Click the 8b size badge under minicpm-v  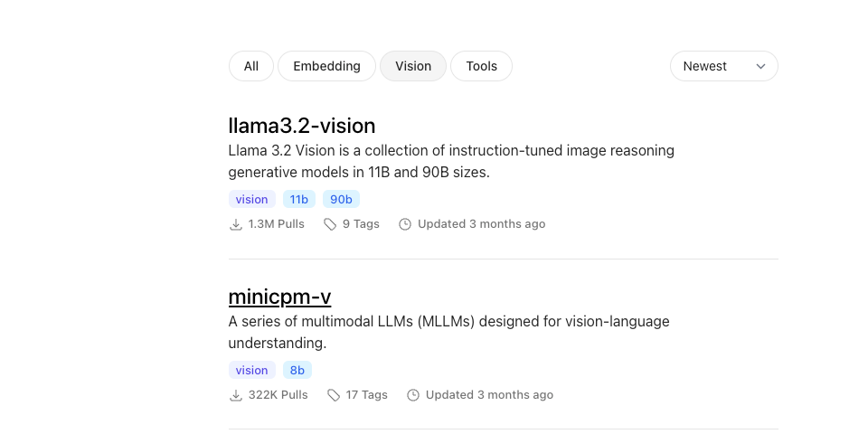coord(297,371)
